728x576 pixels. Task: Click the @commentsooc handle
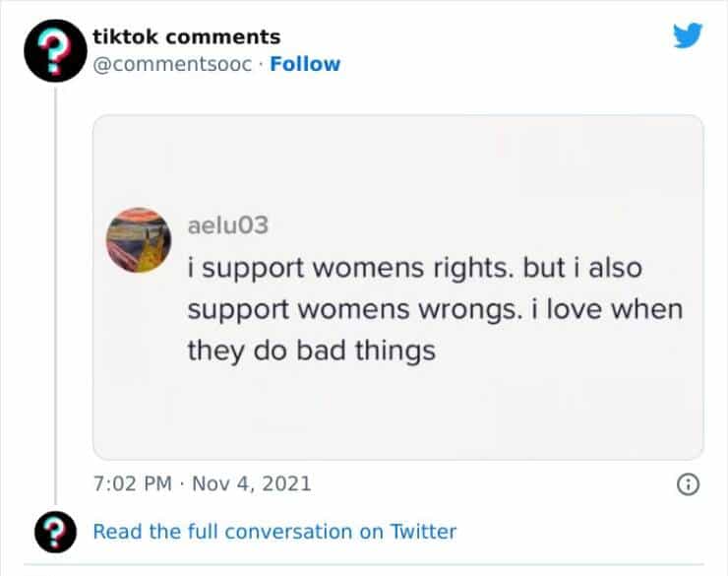coord(171,64)
